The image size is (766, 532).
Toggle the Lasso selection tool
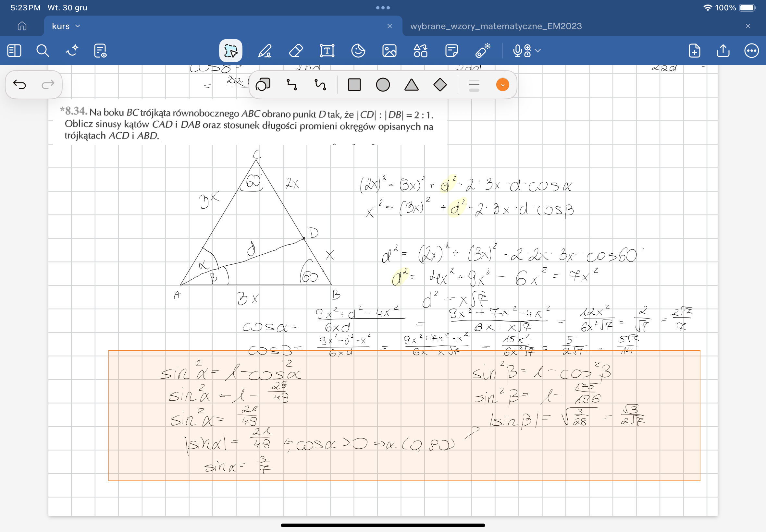pyautogui.click(x=231, y=51)
